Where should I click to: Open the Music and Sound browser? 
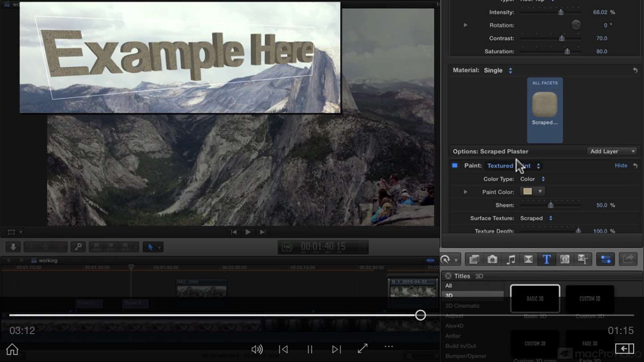(511, 259)
